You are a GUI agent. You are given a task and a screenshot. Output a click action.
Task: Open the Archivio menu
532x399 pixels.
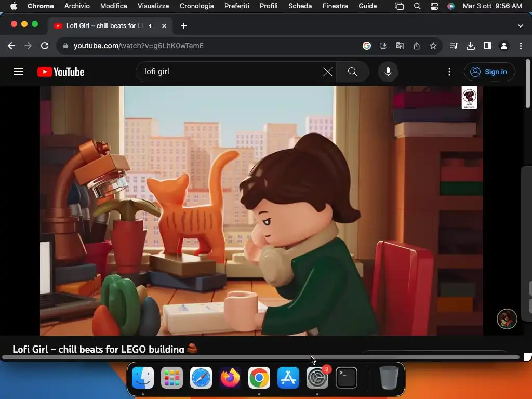click(x=77, y=6)
